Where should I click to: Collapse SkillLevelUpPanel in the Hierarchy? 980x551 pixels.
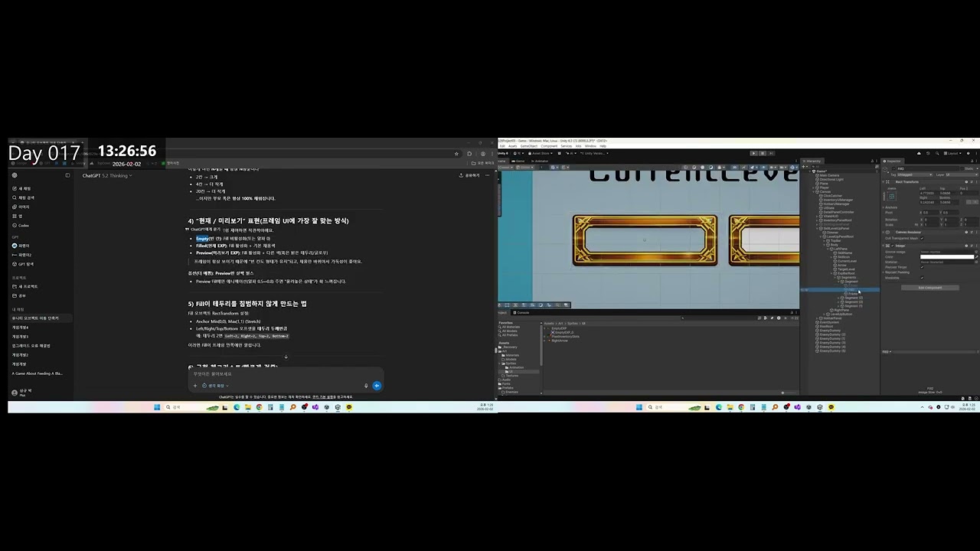[x=817, y=228]
